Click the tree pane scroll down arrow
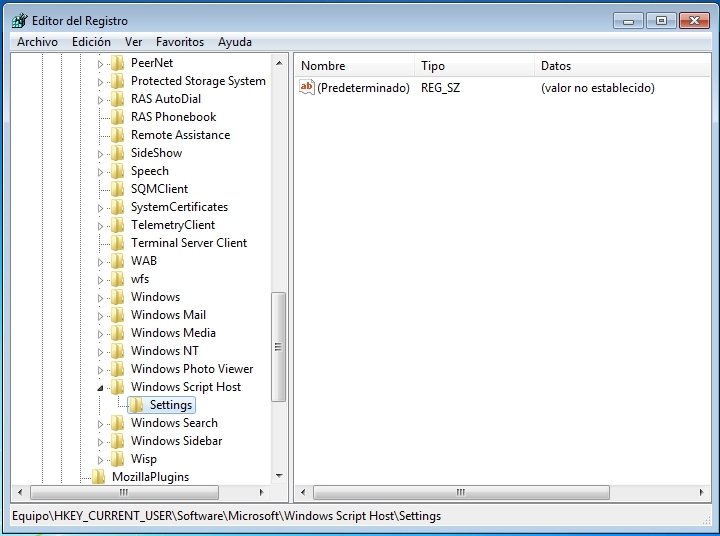The height and width of the screenshot is (536, 720). click(x=279, y=476)
